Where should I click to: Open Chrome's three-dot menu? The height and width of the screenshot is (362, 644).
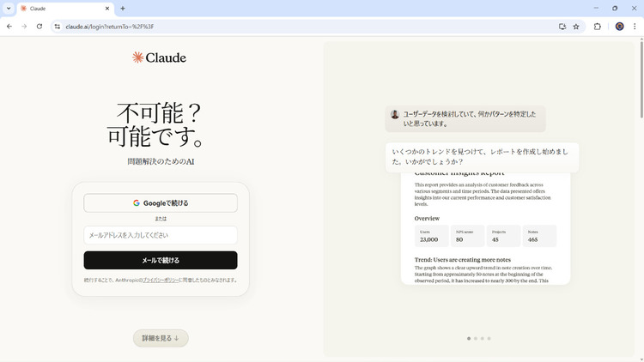(635, 27)
